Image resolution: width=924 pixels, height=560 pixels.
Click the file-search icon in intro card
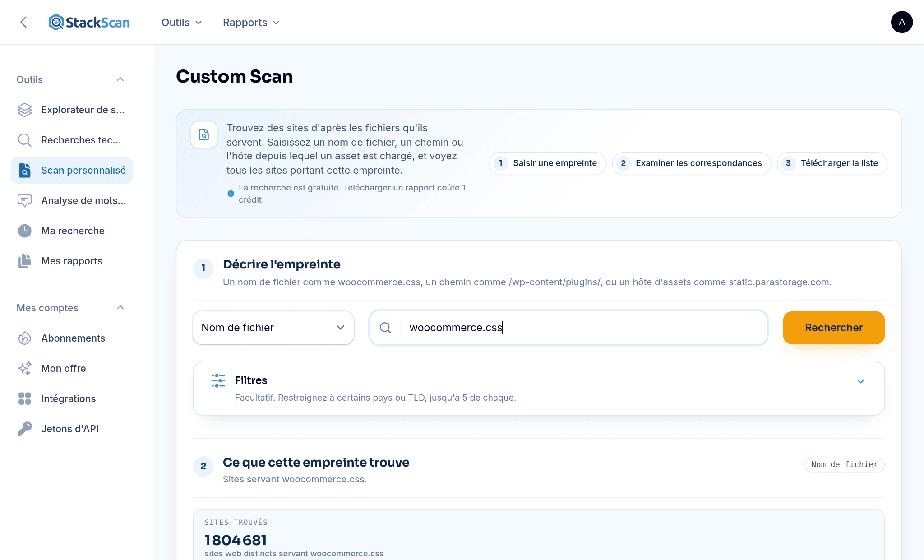click(204, 134)
